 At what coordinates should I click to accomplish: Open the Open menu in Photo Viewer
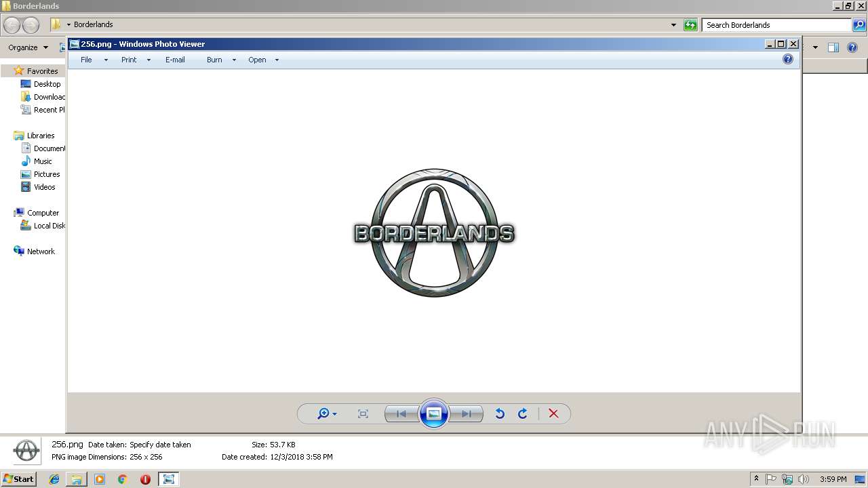[x=257, y=60]
